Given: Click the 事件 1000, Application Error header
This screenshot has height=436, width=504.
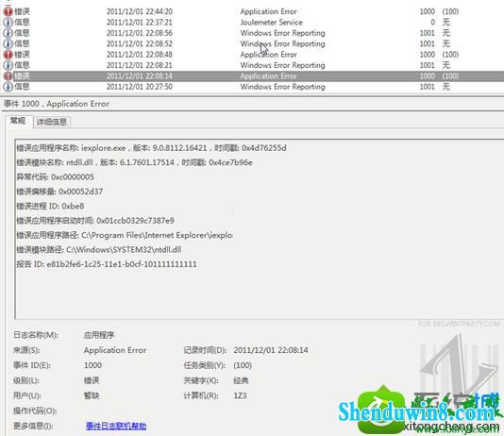Looking at the screenshot, I should [x=57, y=104].
